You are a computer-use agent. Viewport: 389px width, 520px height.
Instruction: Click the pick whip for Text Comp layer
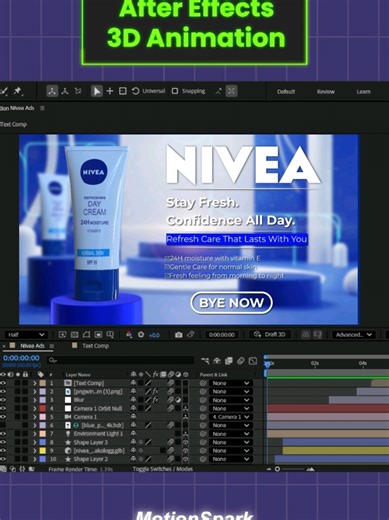coord(203,383)
